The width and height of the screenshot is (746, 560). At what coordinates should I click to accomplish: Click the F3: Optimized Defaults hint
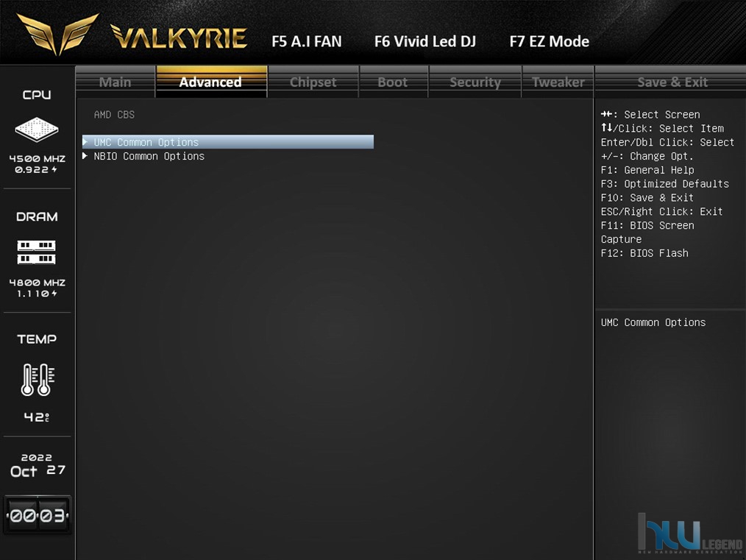point(664,184)
